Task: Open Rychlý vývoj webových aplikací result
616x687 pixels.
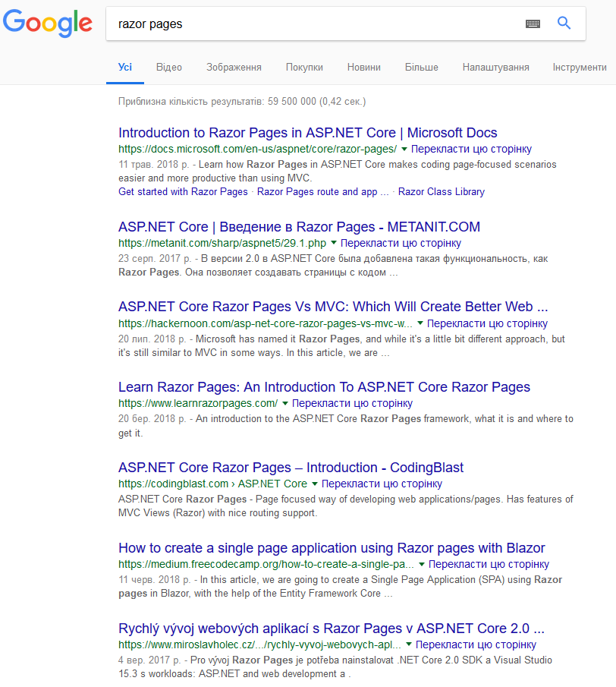Action: pos(332,629)
